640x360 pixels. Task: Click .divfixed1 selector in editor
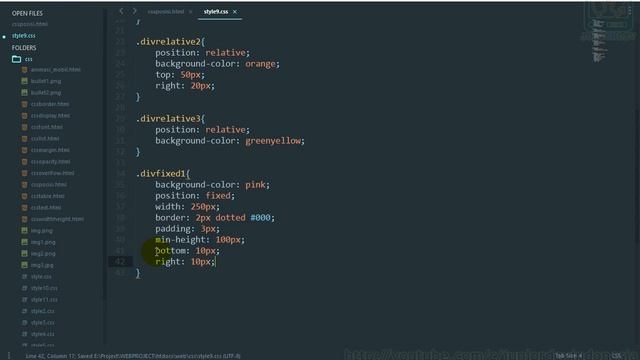(160, 174)
